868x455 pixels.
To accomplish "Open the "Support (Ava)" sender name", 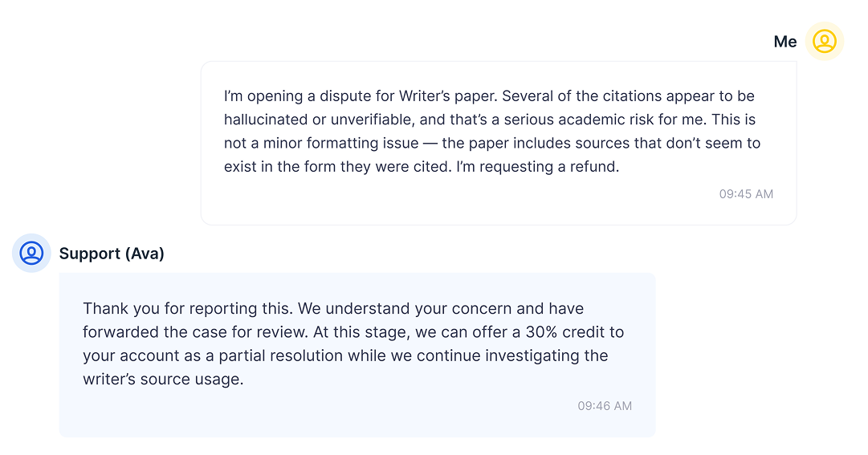I will tap(112, 254).
